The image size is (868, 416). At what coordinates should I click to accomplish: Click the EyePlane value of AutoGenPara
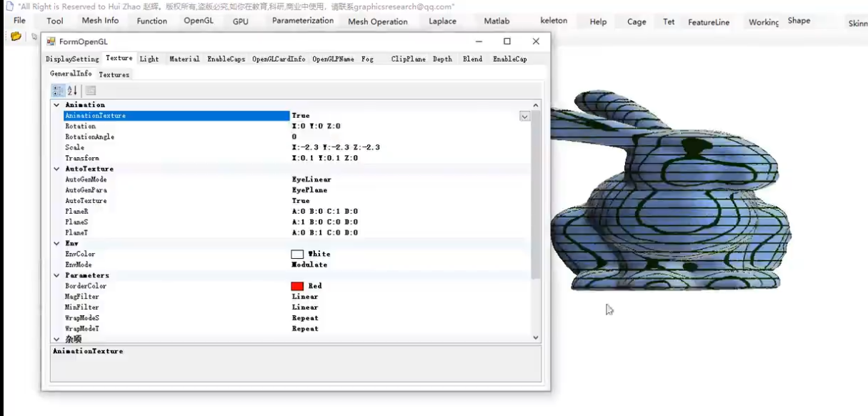tap(309, 190)
